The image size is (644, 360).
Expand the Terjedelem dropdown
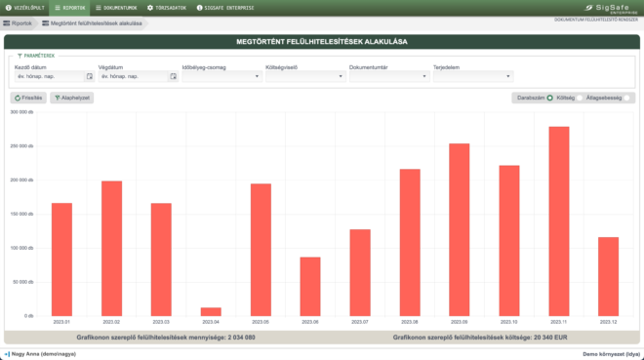472,76
